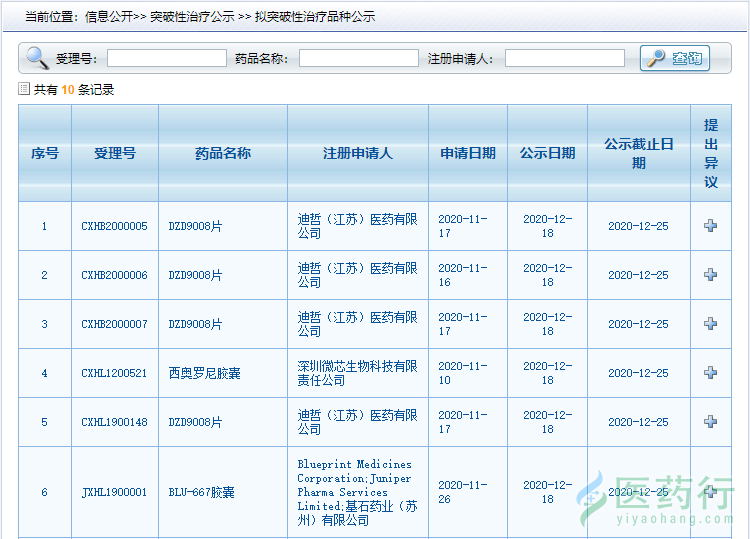Click 迪哲（江苏）医药有限公司 in row 2
The height and width of the screenshot is (539, 750).
tap(357, 275)
